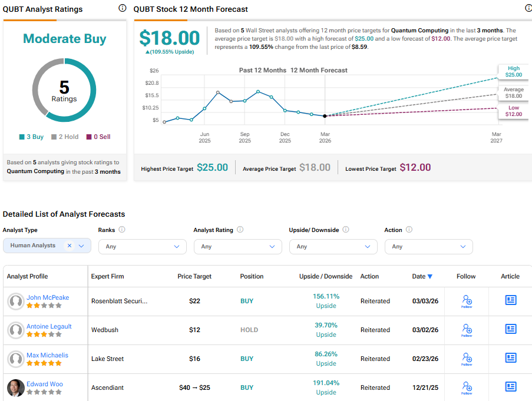Open Max Michaelis analyst profile
The height and width of the screenshot is (401, 532).
[47, 355]
